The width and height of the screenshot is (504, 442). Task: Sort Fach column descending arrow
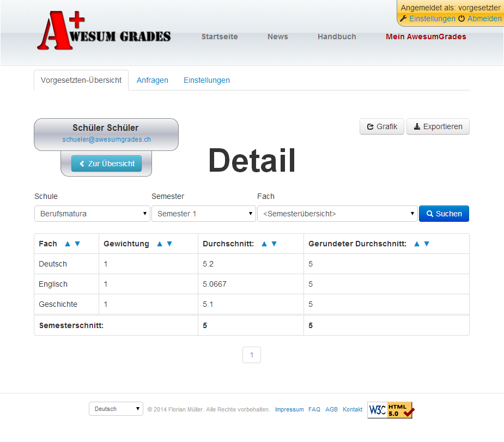tap(77, 244)
